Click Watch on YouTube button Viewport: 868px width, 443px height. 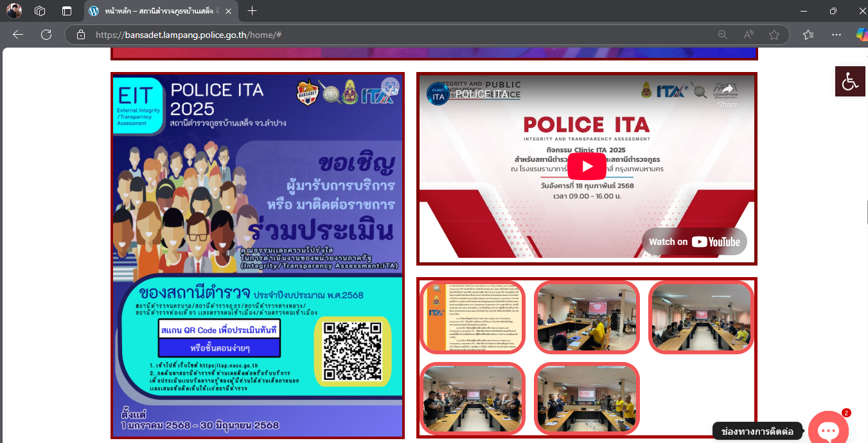point(694,242)
